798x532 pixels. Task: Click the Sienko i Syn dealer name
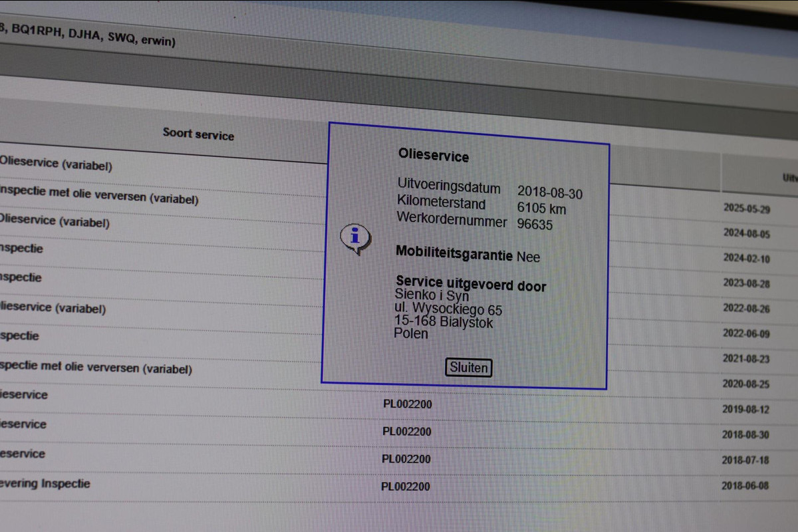pos(432,295)
